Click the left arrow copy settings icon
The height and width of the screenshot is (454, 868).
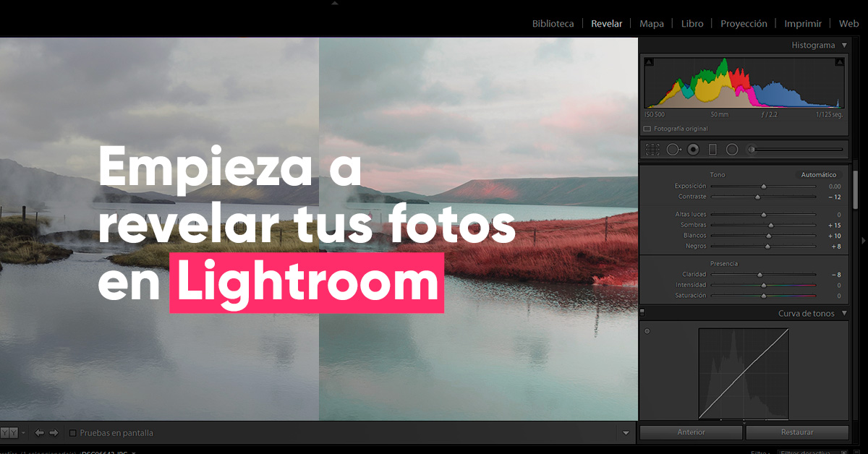39,433
